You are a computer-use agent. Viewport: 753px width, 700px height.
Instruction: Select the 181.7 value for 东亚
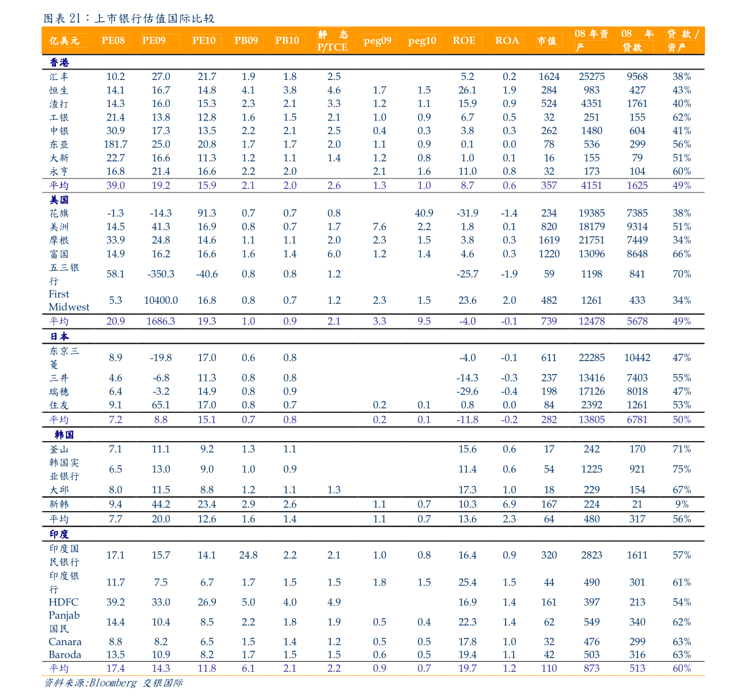coord(115,145)
